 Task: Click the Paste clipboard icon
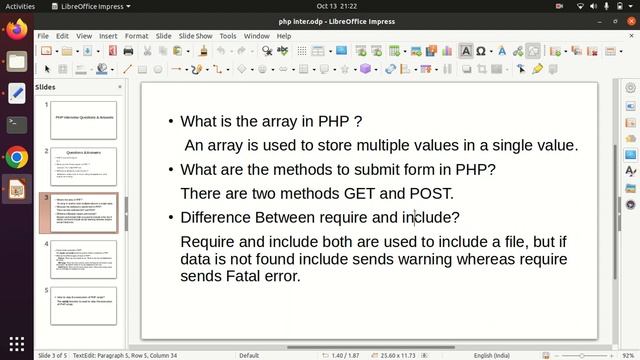pyautogui.click(x=178, y=51)
